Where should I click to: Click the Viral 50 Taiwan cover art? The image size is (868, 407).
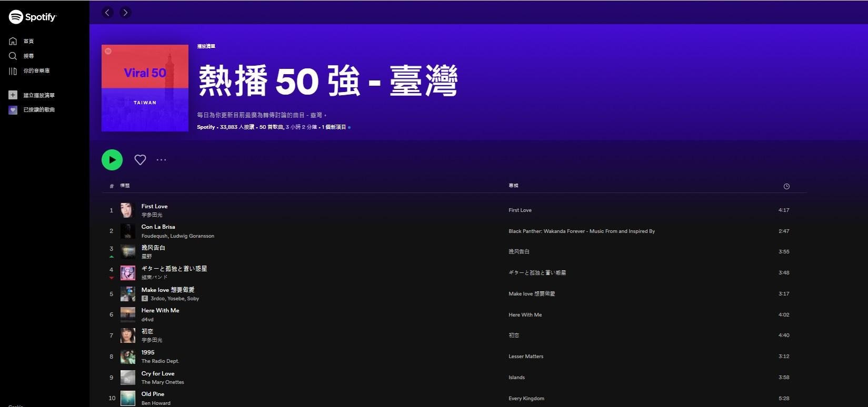pos(145,88)
